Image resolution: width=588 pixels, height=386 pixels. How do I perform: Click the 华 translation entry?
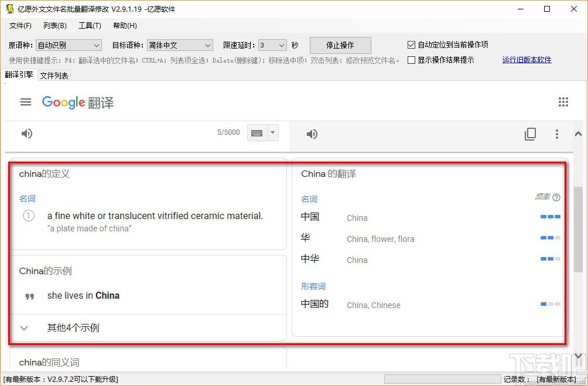[306, 237]
